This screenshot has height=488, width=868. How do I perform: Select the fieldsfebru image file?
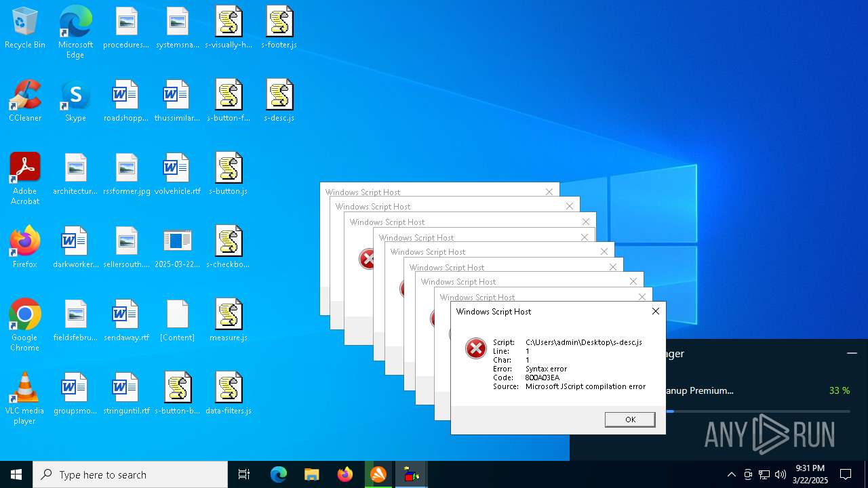click(x=75, y=321)
